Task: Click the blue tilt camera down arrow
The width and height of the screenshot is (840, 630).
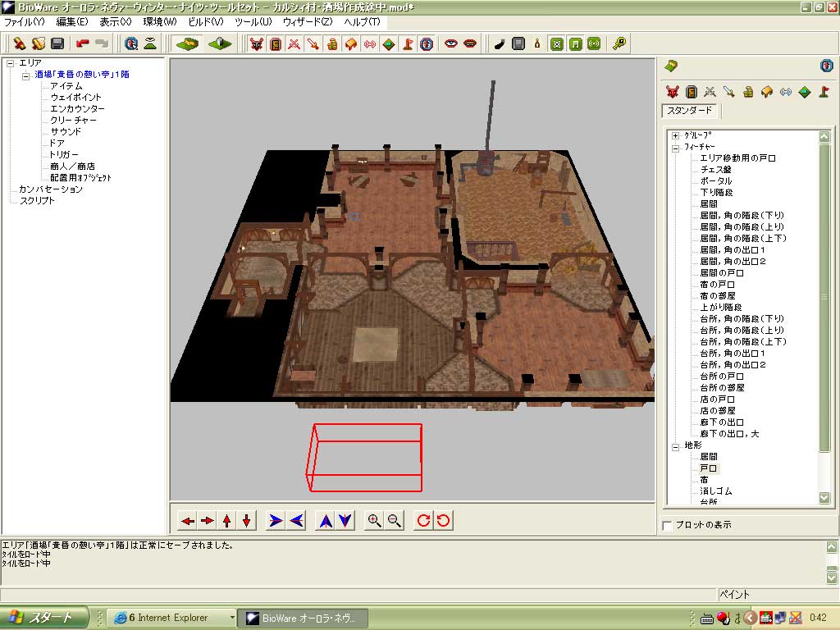Action: [345, 520]
